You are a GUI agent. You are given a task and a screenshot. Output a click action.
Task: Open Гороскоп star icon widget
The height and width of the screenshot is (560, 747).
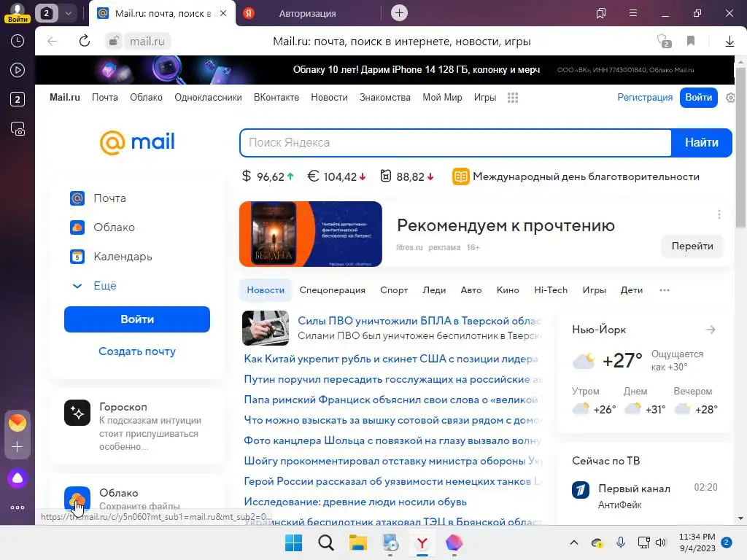pos(77,413)
